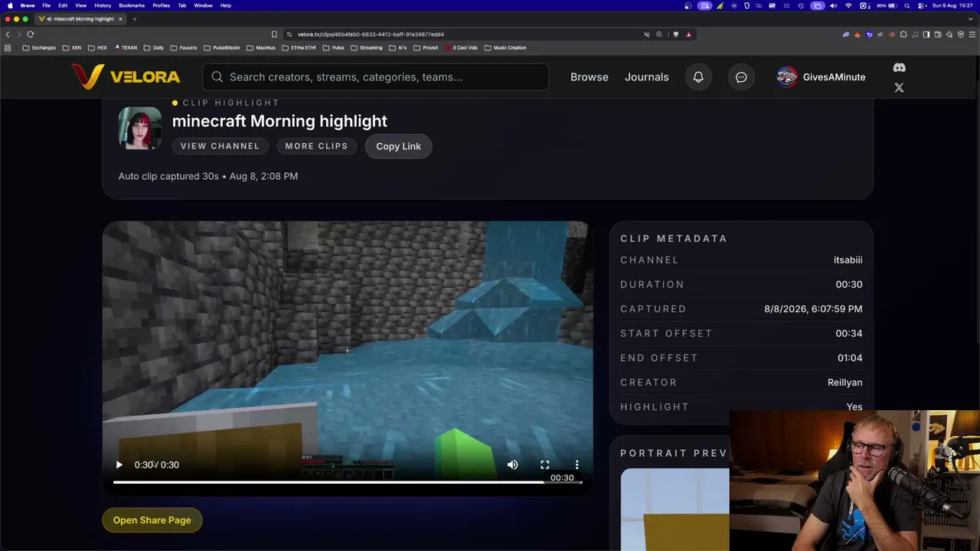Enter fullscreen on the video player
This screenshot has height=551, width=980.
pos(544,465)
